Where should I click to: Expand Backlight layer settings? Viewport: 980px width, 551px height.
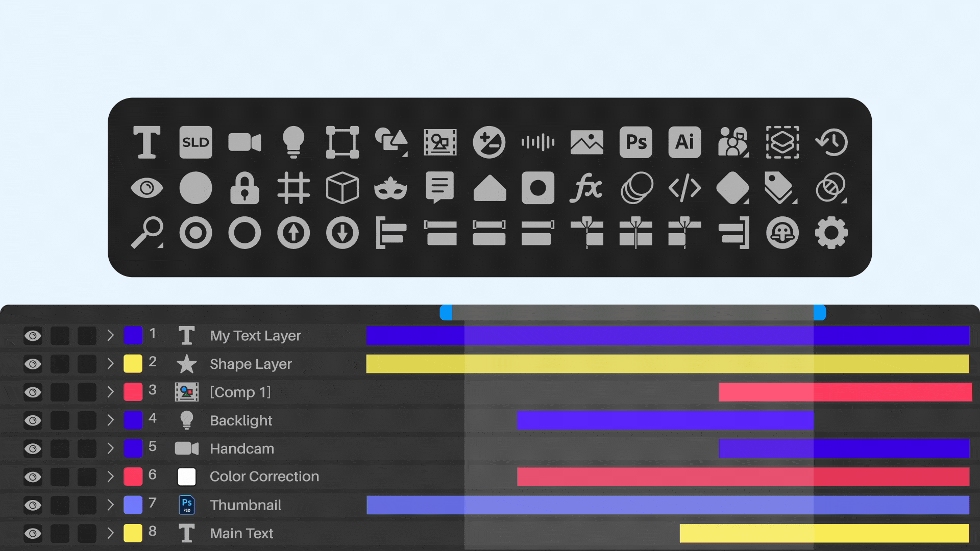click(110, 420)
